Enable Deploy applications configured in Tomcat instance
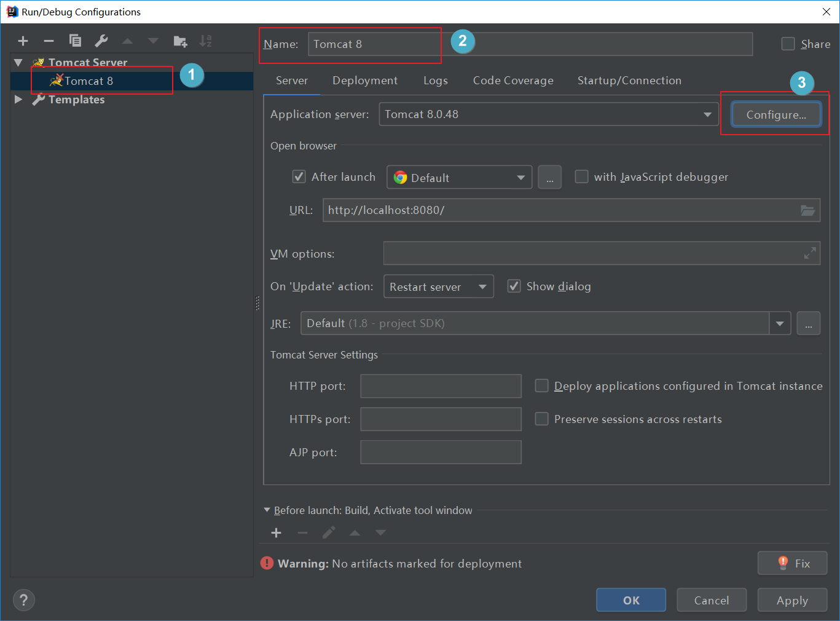This screenshot has width=840, height=621. [541, 386]
